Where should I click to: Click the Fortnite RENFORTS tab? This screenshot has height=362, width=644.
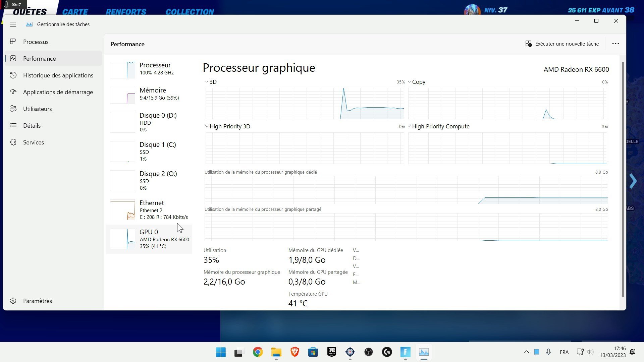(x=126, y=11)
